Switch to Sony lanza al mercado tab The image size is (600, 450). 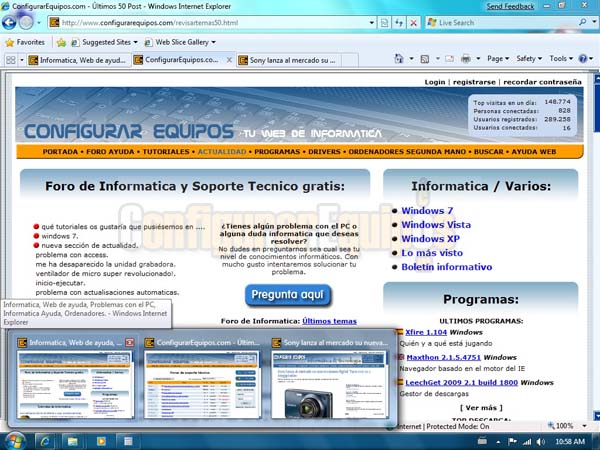289,60
